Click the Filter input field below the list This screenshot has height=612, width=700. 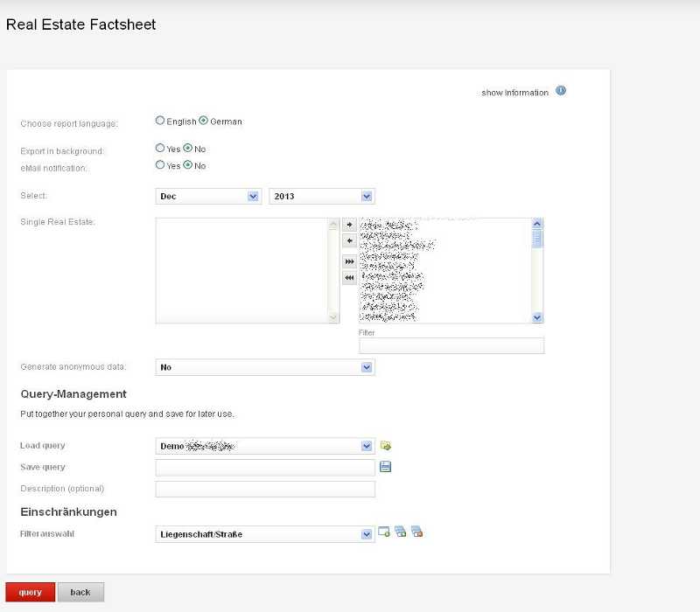click(x=451, y=345)
